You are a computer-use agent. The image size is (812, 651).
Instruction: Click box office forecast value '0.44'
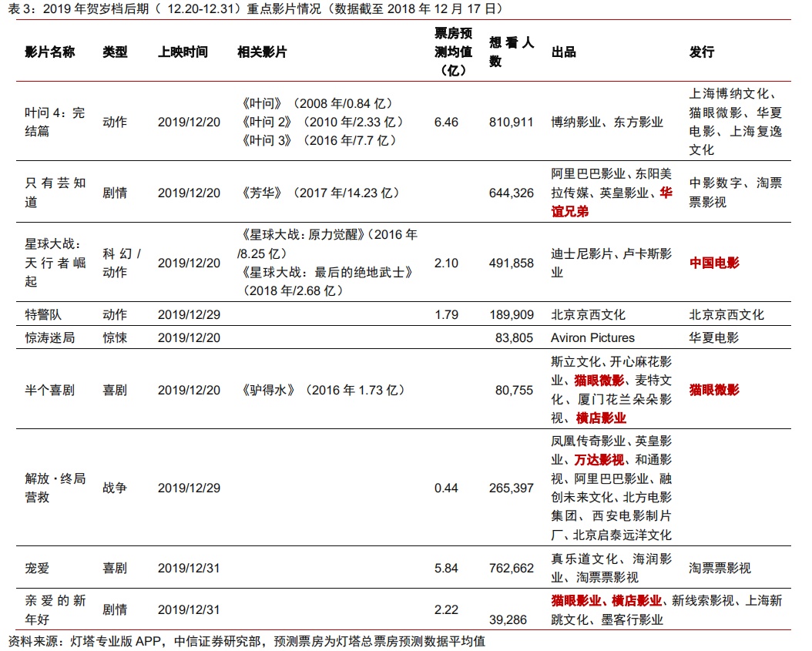pyautogui.click(x=446, y=488)
